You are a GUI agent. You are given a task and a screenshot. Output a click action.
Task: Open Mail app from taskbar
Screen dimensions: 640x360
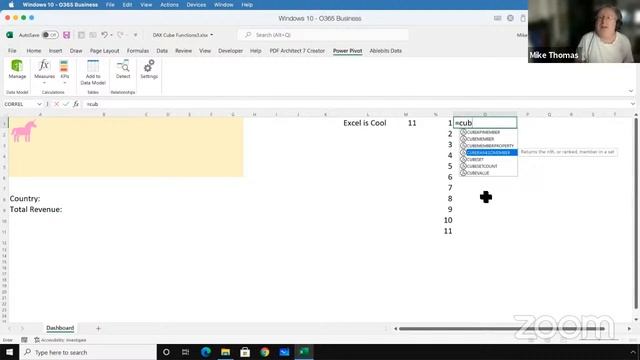(x=284, y=352)
